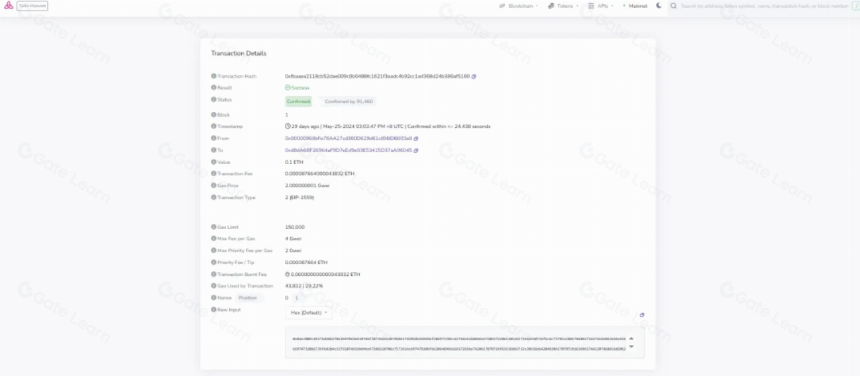Open the Hex (Default) format dropdown
The height and width of the screenshot is (376, 860).
click(309, 313)
